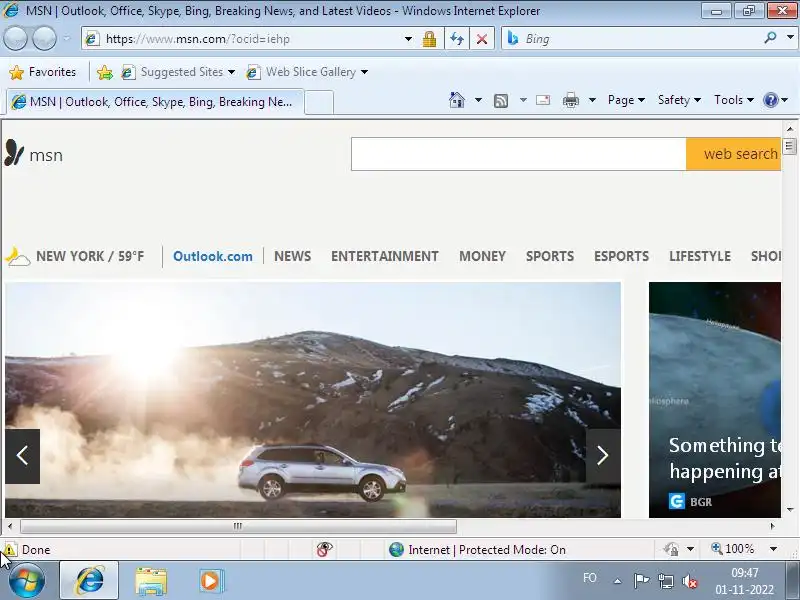Image resolution: width=800 pixels, height=600 pixels.
Task: Click the Refresh page button
Action: [x=457, y=39]
